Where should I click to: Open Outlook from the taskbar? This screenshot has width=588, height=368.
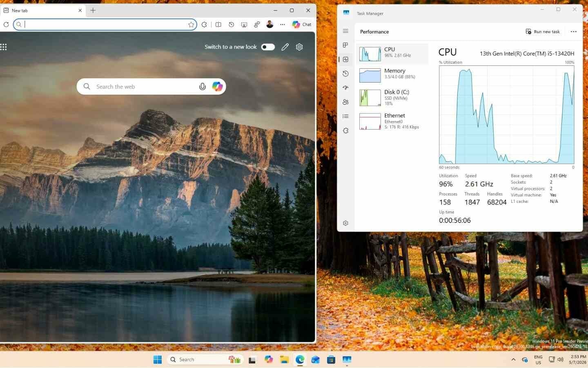315,359
